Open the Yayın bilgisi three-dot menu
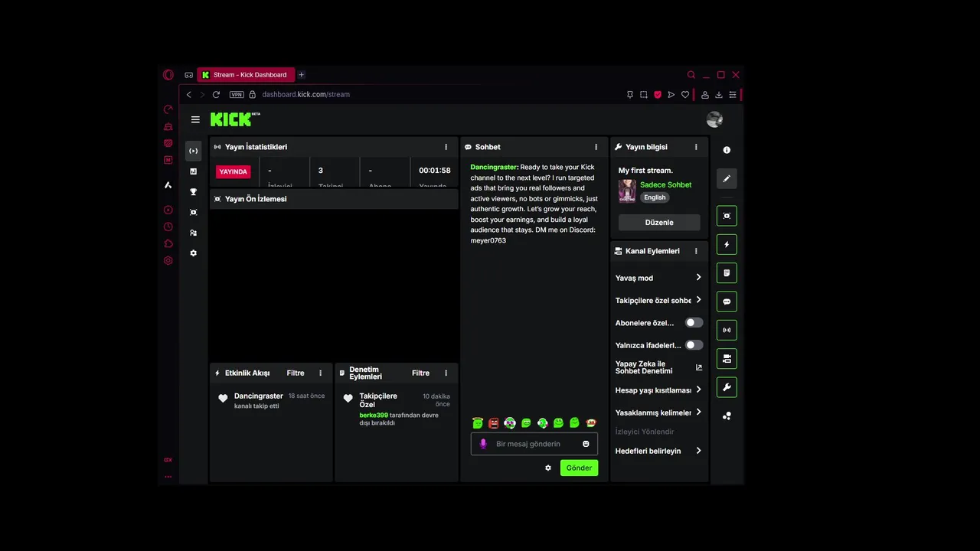980x551 pixels. tap(696, 147)
